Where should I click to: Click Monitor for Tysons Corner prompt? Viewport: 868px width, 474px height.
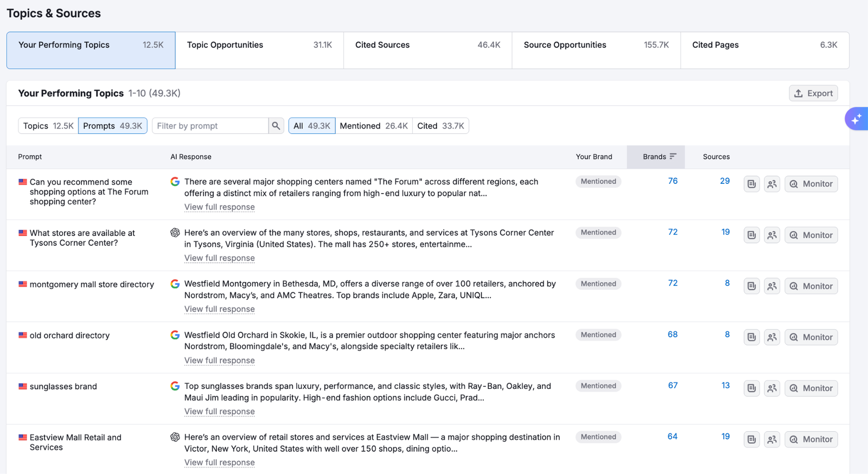(811, 235)
